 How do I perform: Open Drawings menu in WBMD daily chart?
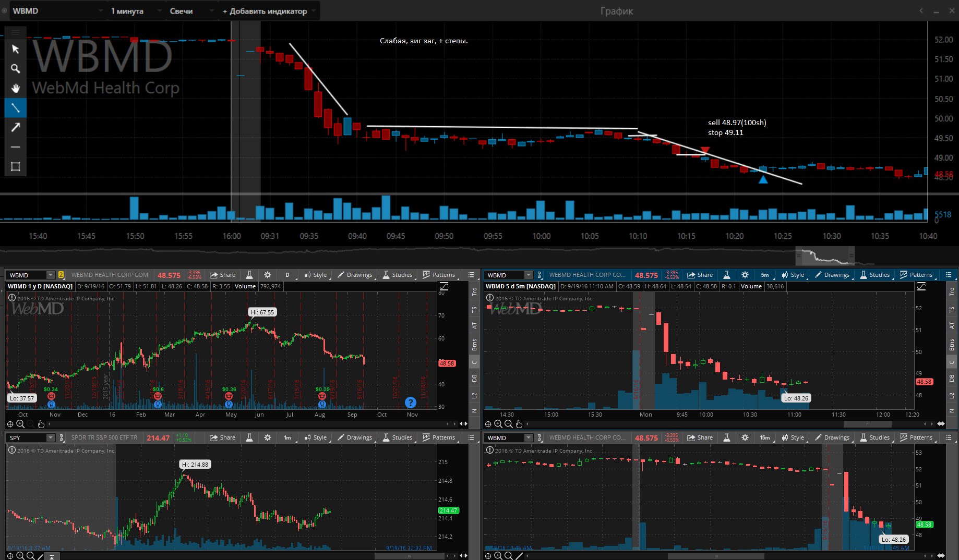click(x=355, y=275)
